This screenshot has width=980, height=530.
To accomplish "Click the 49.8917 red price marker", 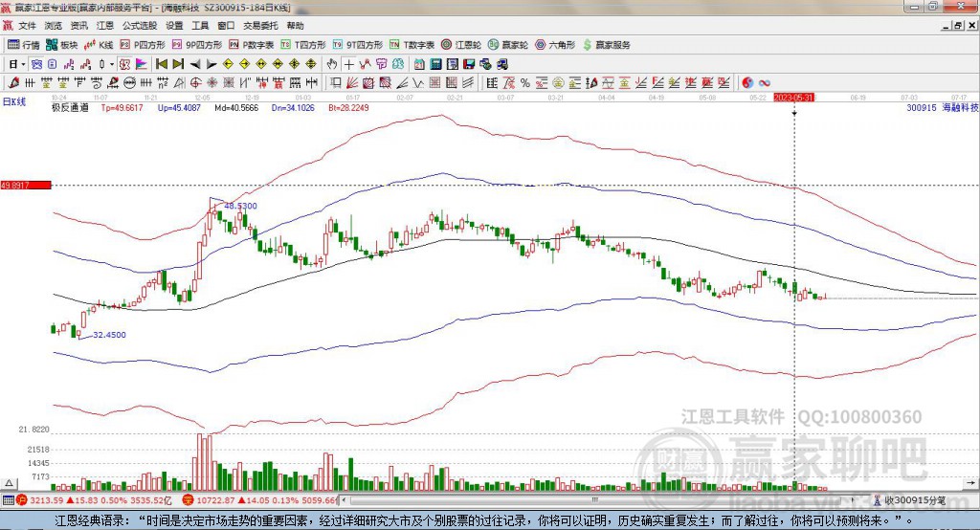I will [26, 186].
